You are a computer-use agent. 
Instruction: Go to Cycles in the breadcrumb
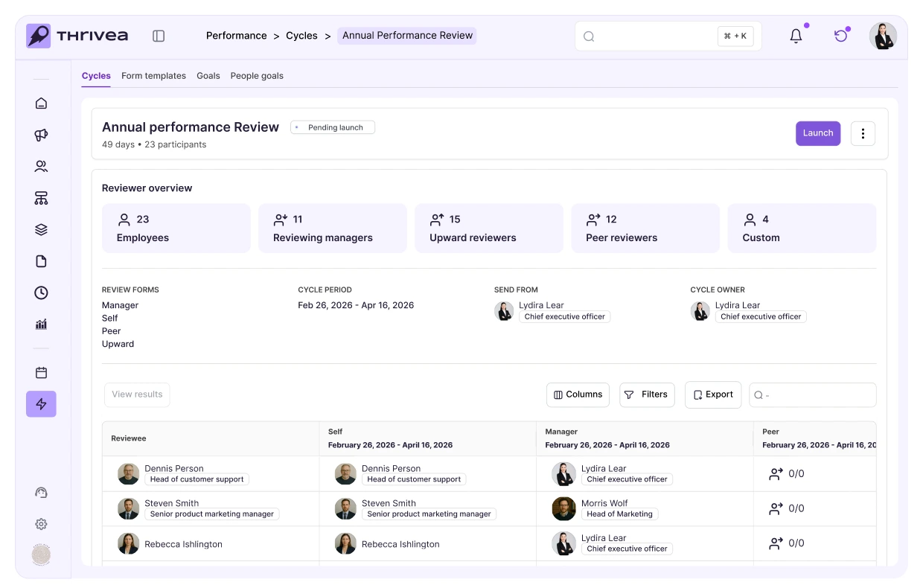[x=301, y=36]
